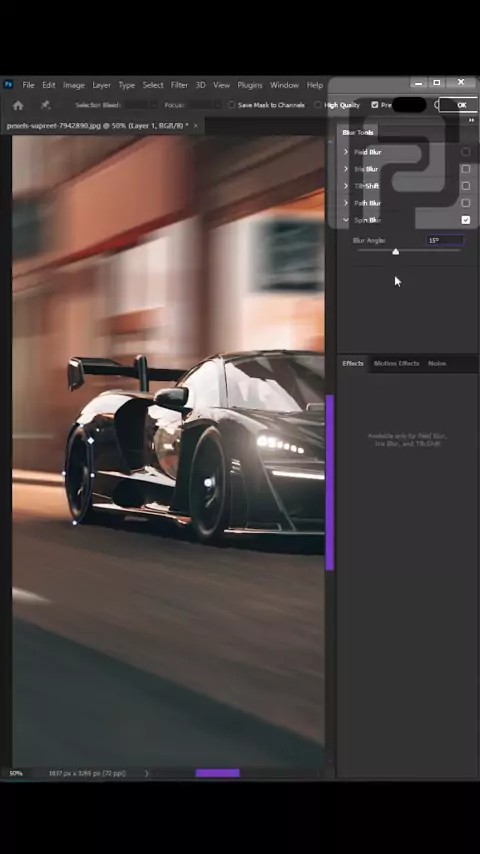Viewport: 480px width, 854px height.
Task: Enable the High Quality checkbox
Action: tap(318, 105)
